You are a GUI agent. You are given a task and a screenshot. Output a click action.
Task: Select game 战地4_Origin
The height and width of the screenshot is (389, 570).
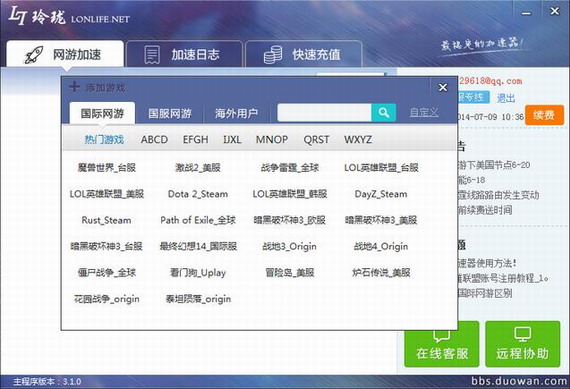click(381, 246)
